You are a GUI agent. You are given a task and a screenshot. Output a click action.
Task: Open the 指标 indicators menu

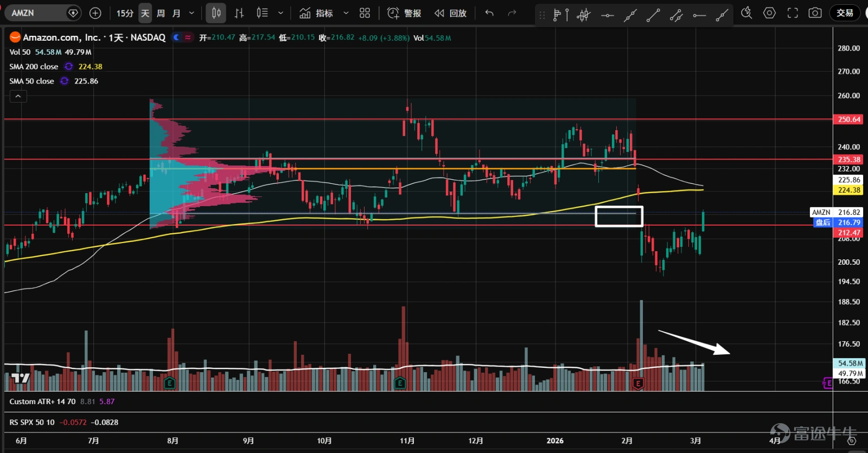point(316,13)
